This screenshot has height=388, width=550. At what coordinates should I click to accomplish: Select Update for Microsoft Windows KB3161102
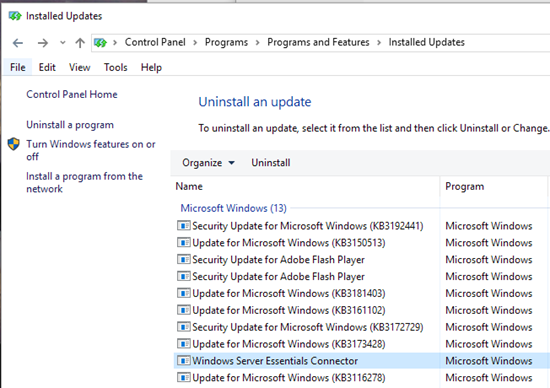[x=361, y=310]
